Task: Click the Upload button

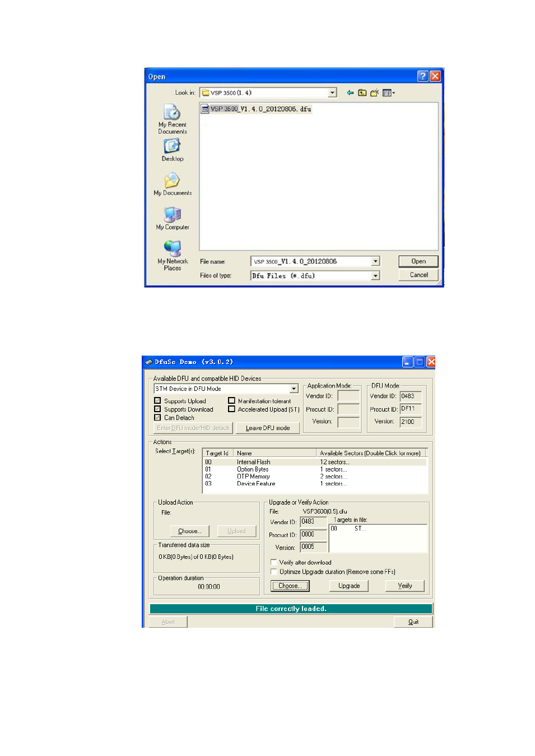Action: (236, 531)
